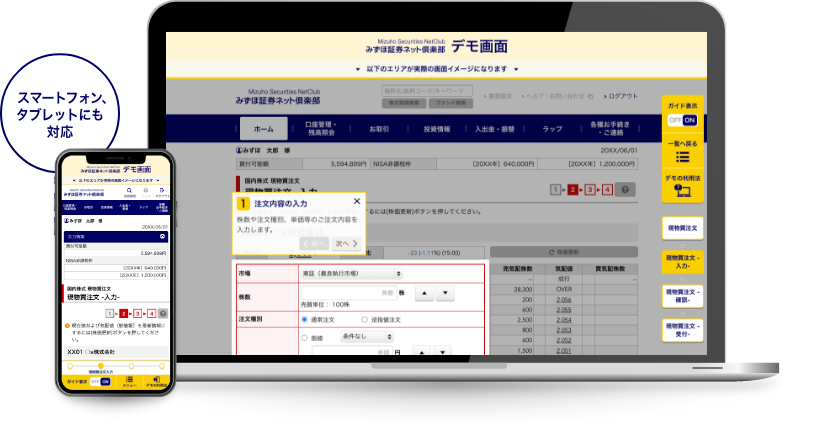Tap the logout icon on phone header
This screenshot has width=833, height=429.
[162, 192]
